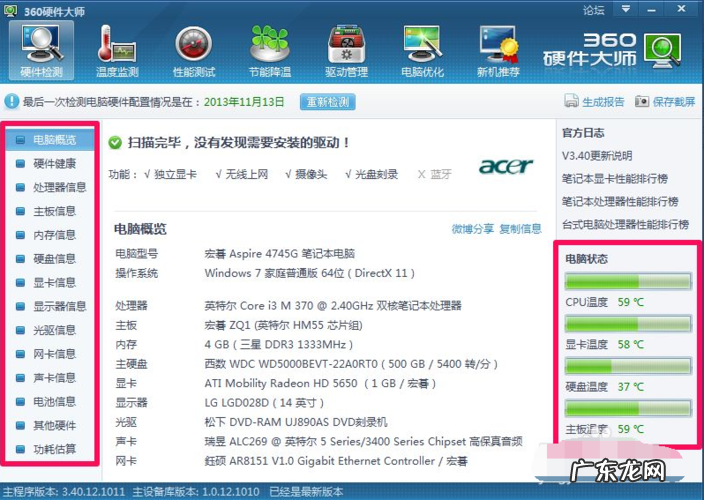Click the 2013年11月13日 detection date
This screenshot has height=500, width=704.
point(244,102)
